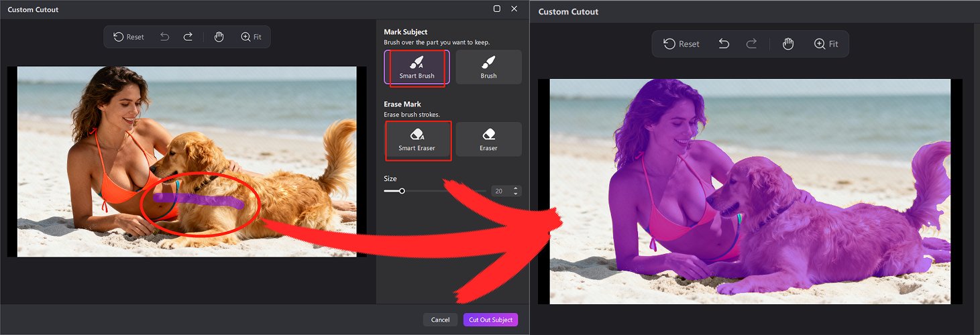980x335 pixels.
Task: Select the plain Eraser tool under Erase Mark
Action: [488, 139]
